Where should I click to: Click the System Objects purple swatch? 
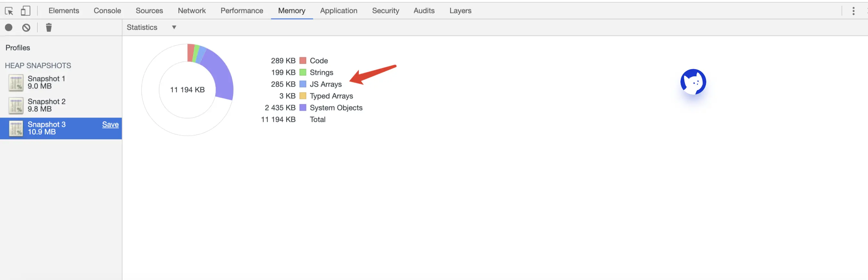[x=303, y=108]
